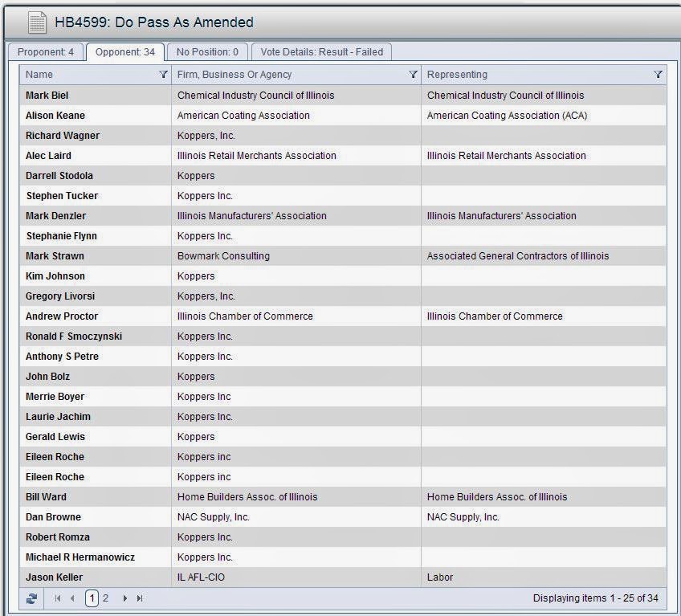Click the name Michael R Hermanowicz
681x616 pixels.
80,557
